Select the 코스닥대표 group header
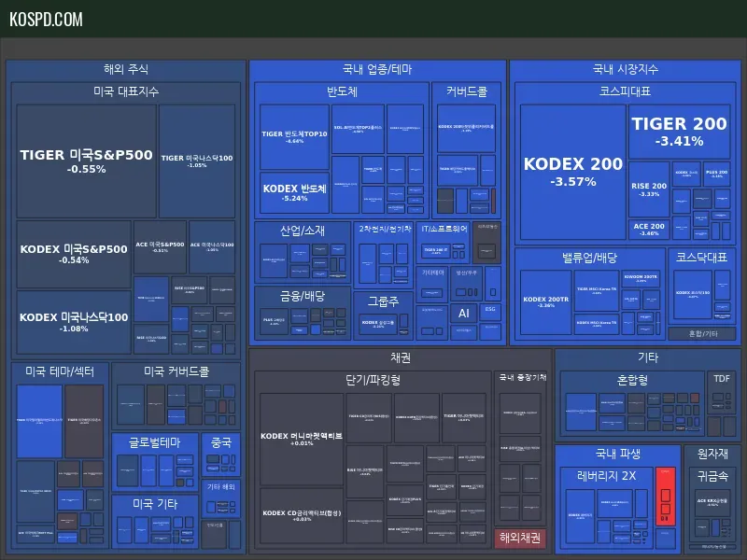The height and width of the screenshot is (560, 747). (702, 258)
